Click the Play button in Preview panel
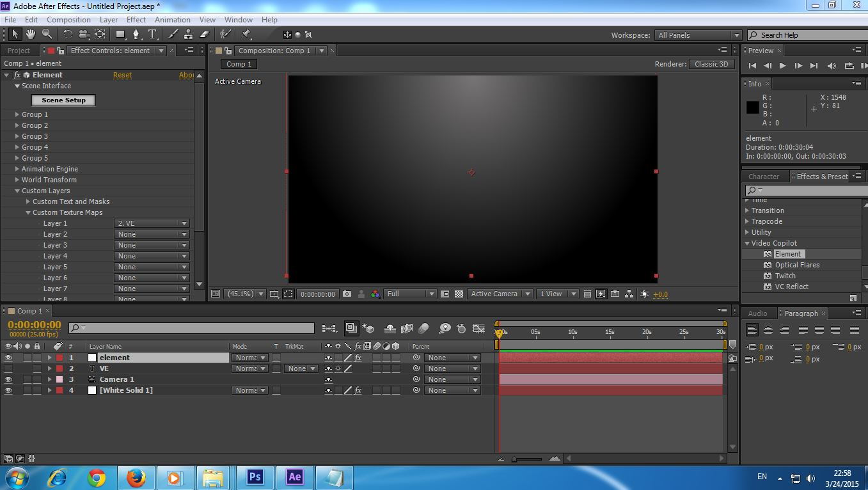868x490 pixels. 782,65
